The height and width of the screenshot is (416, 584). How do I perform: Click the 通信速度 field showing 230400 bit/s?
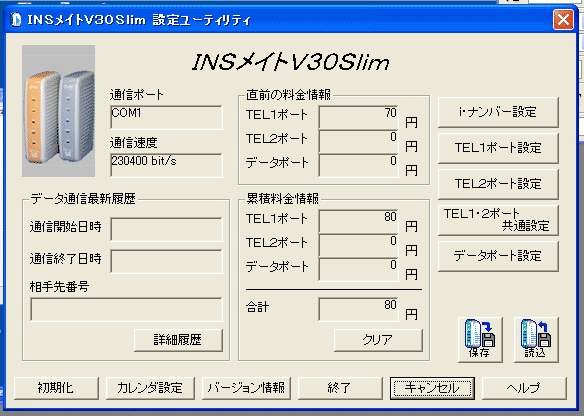point(166,165)
